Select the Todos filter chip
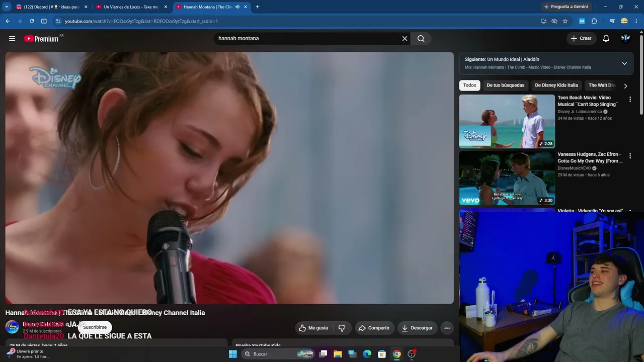The height and width of the screenshot is (362, 644). point(469,85)
